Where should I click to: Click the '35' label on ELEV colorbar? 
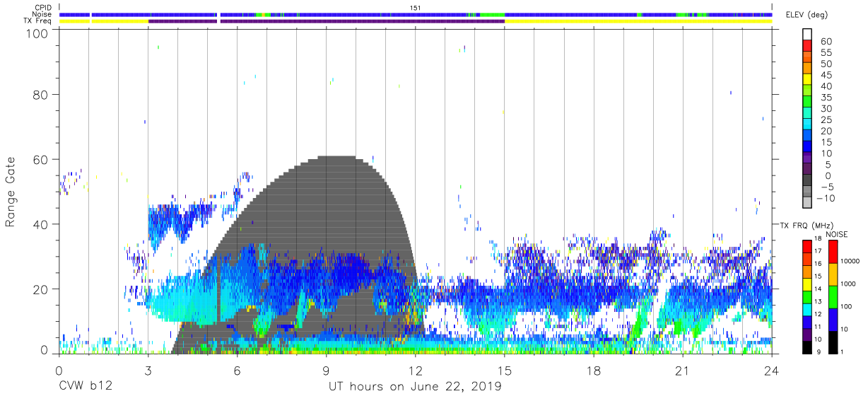point(826,98)
